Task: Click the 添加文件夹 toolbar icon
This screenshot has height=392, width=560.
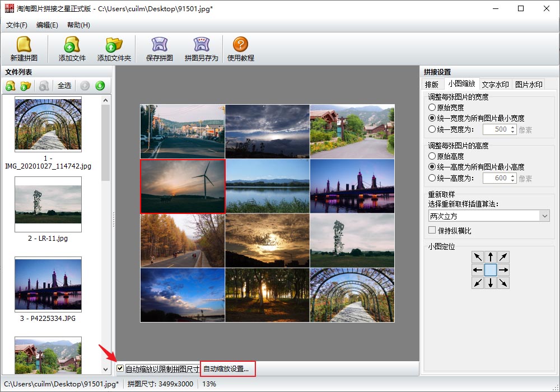Action: 114,49
